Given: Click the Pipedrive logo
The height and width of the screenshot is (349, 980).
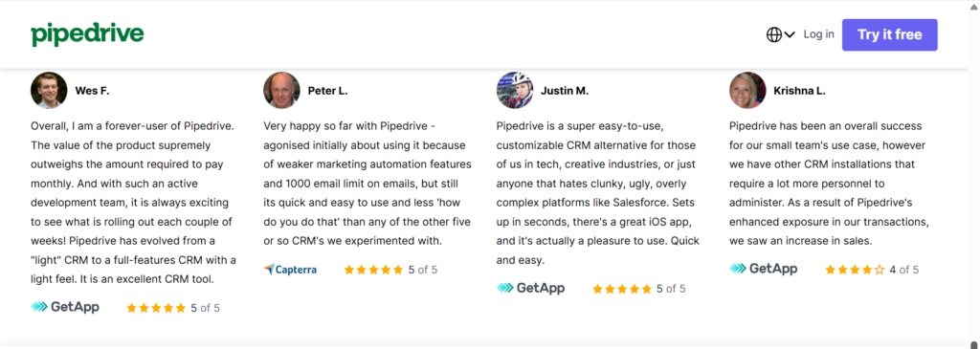Looking at the screenshot, I should pos(87,35).
